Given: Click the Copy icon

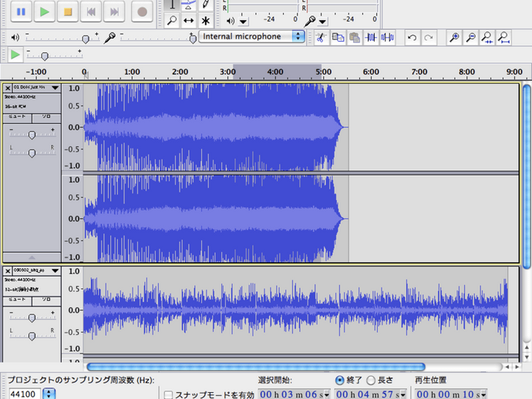Looking at the screenshot, I should [338, 37].
